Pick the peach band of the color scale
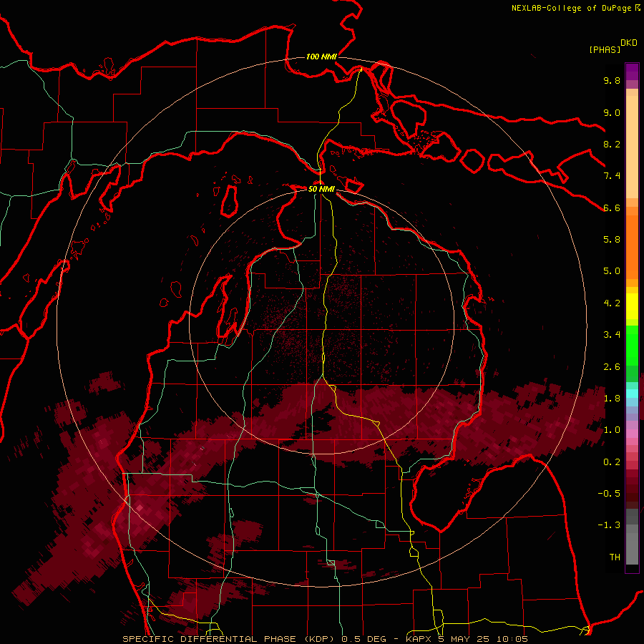644x644 pixels. pos(632,148)
